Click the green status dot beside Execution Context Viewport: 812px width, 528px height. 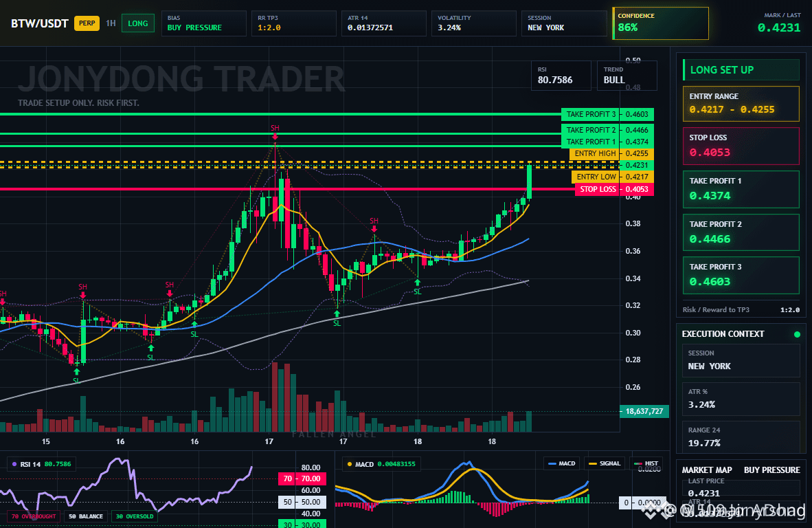[797, 334]
